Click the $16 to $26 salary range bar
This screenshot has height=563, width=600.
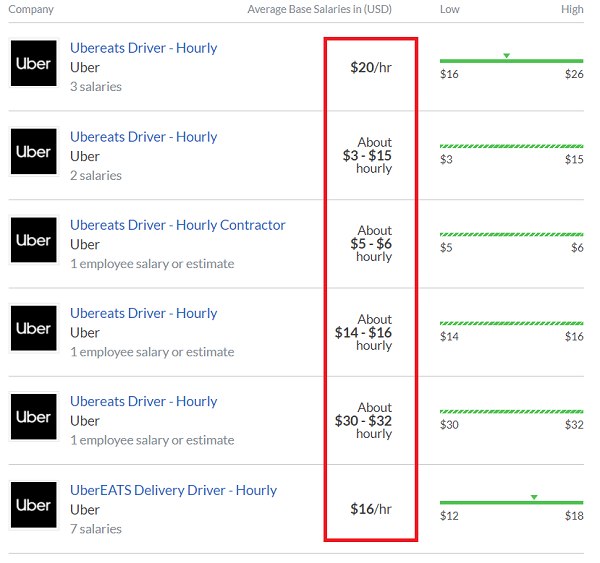511,61
